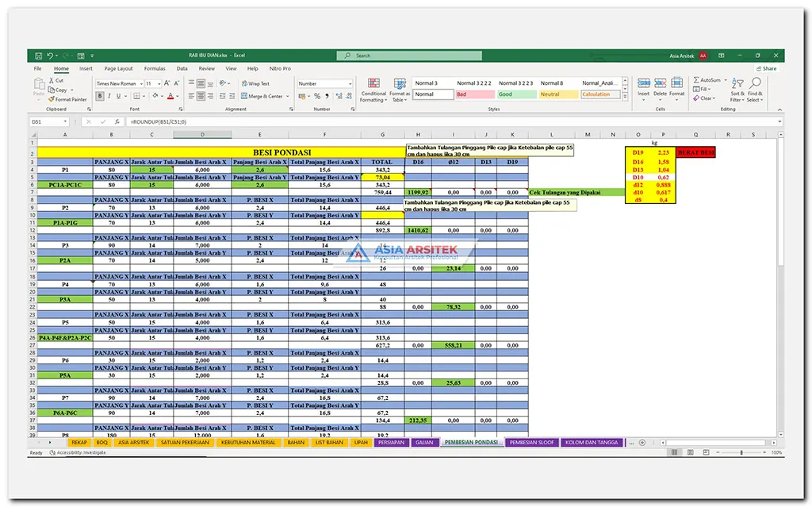
Task: Open the Format cells menu
Action: coord(677,87)
